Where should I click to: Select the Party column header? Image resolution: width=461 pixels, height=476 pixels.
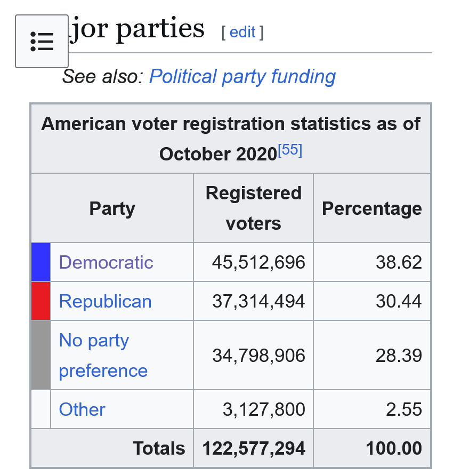(x=112, y=208)
